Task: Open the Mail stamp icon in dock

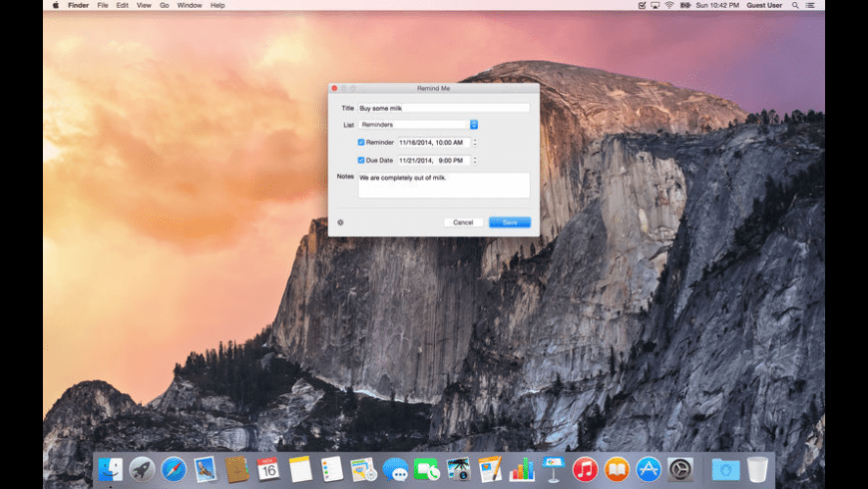Action: click(x=206, y=470)
